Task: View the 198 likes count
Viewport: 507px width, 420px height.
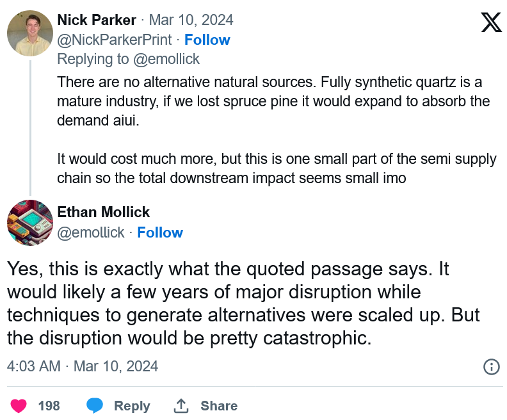Action: point(49,406)
